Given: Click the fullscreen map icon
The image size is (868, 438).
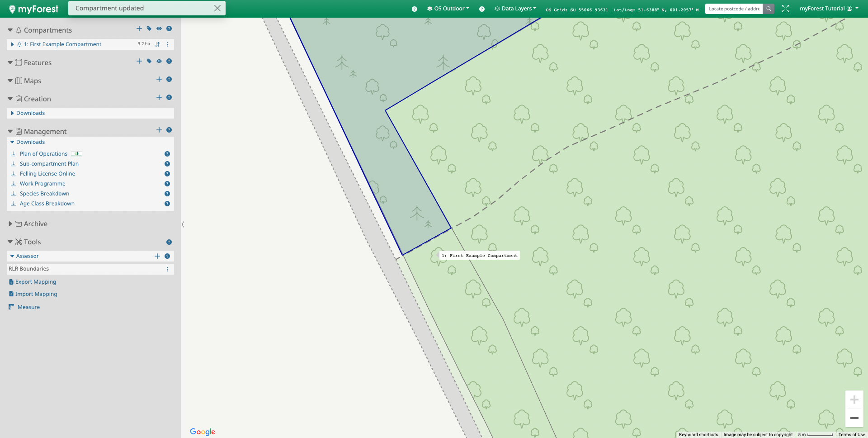Looking at the screenshot, I should click(x=785, y=9).
